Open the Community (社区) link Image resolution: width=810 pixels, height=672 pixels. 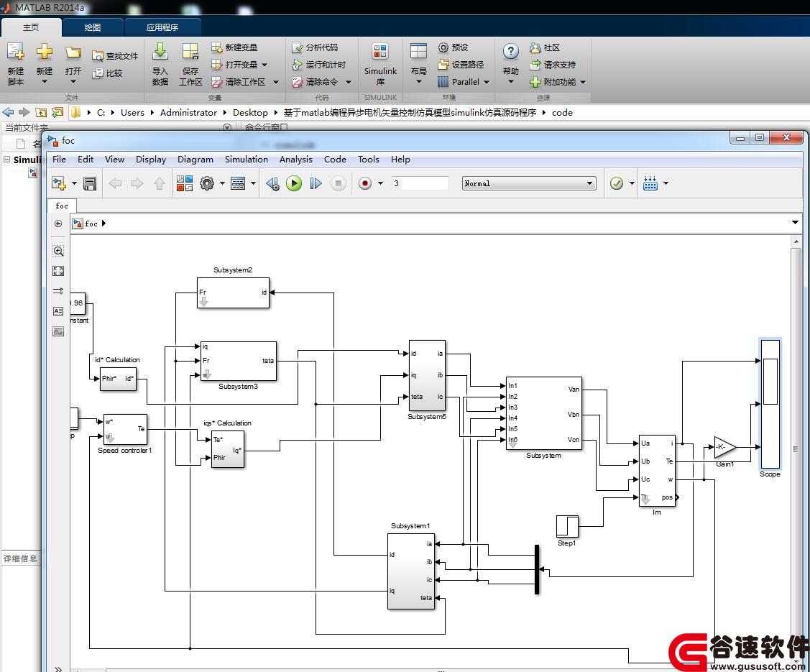[x=545, y=47]
